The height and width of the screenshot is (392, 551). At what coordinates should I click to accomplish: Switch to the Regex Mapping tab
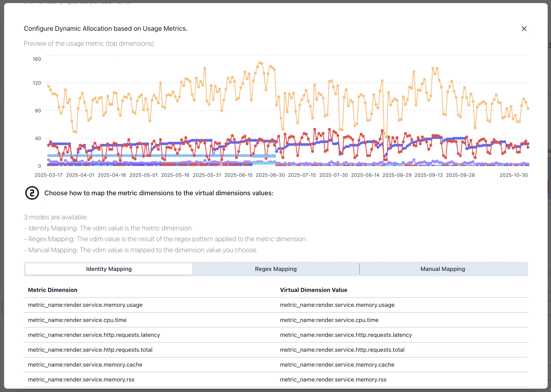(x=275, y=269)
